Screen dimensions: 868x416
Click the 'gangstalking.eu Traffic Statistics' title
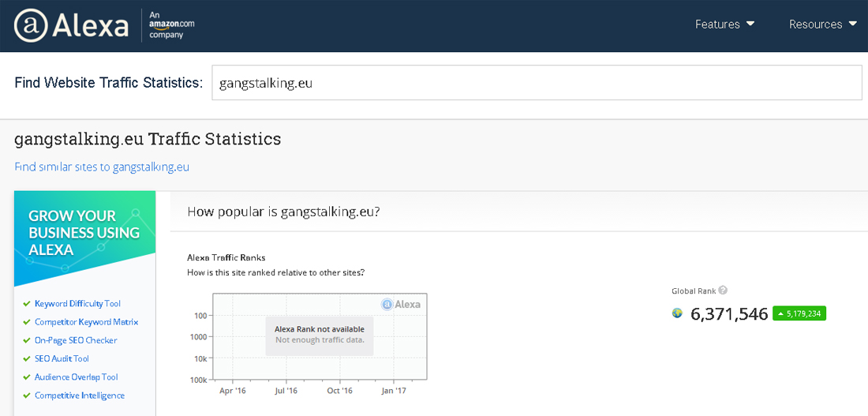pyautogui.click(x=148, y=139)
